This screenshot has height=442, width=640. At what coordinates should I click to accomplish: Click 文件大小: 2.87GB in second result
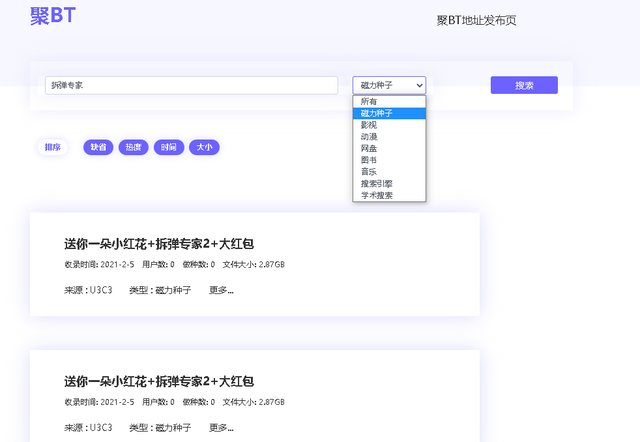253,402
